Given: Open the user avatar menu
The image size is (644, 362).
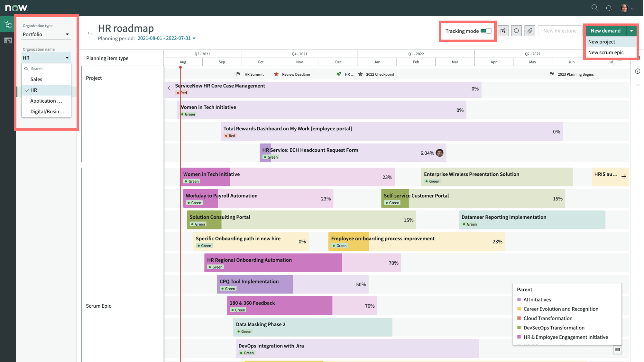Looking at the screenshot, I should pyautogui.click(x=627, y=8).
